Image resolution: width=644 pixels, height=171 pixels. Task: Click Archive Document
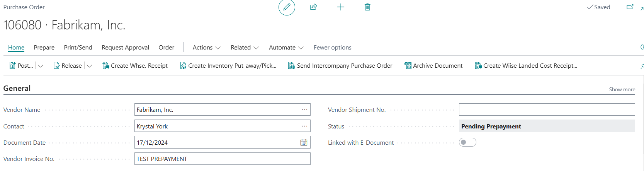433,66
